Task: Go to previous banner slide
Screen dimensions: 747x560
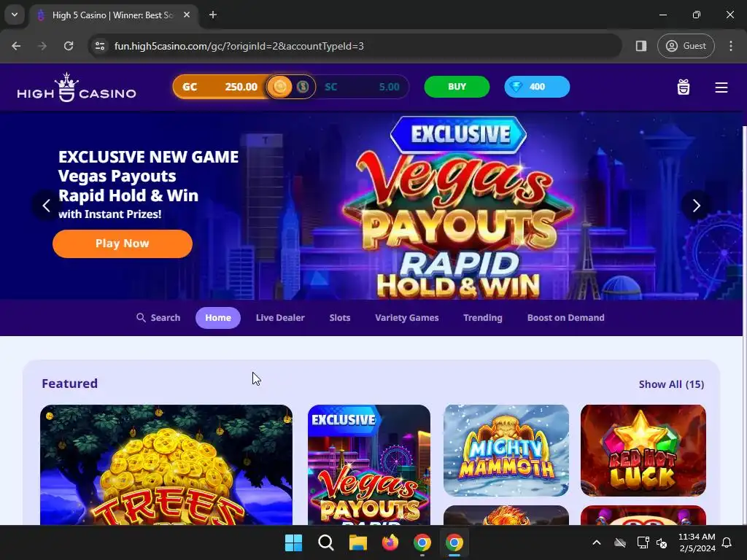Action: [46, 205]
